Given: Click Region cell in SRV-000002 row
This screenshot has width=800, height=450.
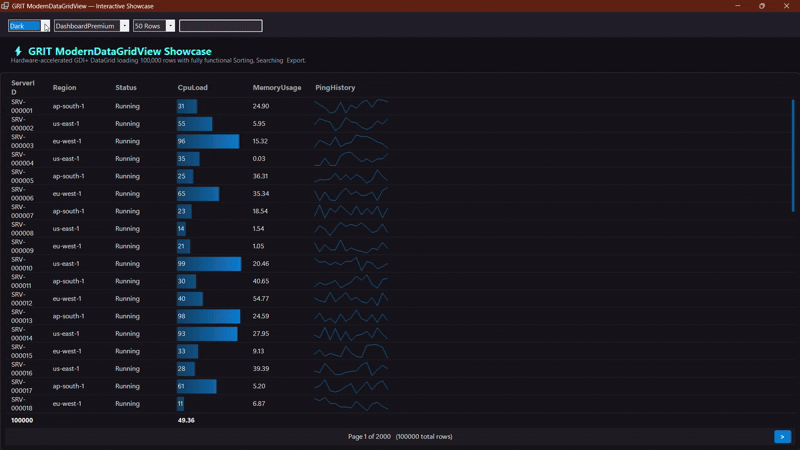Looking at the screenshot, I should click(x=66, y=123).
